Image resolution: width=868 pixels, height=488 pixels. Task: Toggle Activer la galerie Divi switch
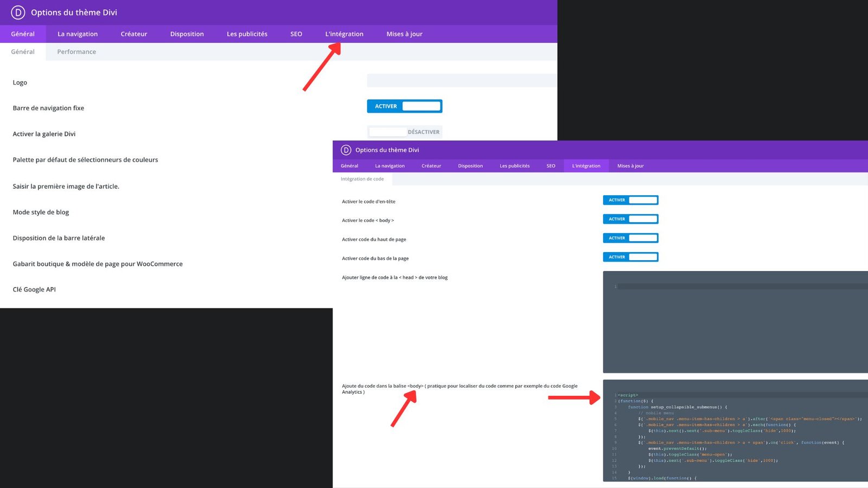405,132
